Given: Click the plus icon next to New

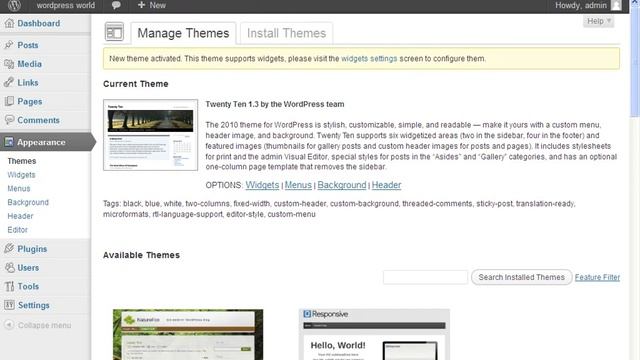Looking at the screenshot, I should point(141,5).
